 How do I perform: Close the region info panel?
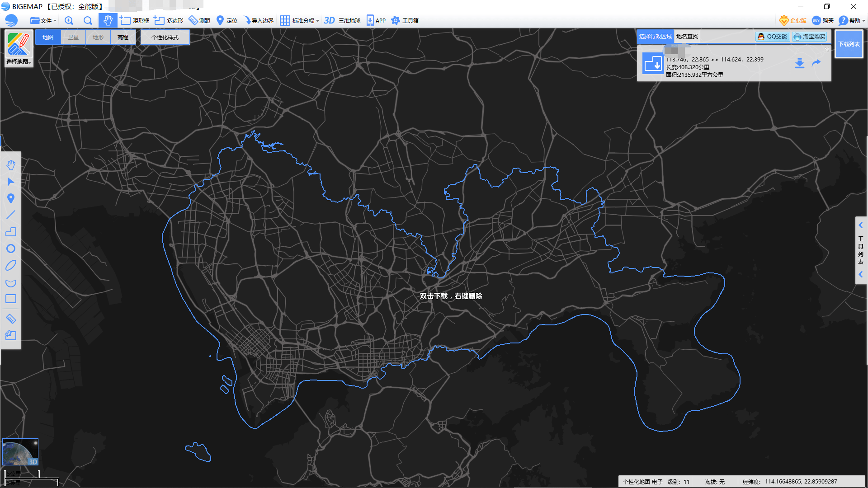coord(827,50)
